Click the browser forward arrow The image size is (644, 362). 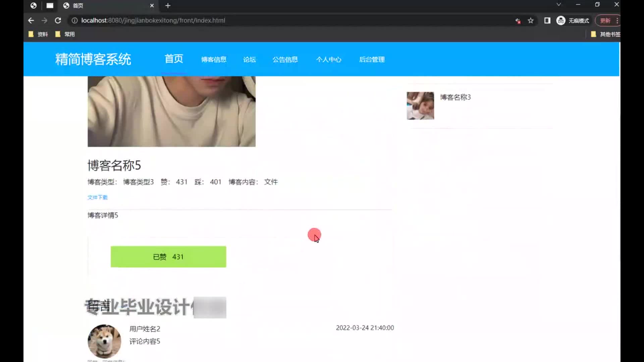coord(44,20)
